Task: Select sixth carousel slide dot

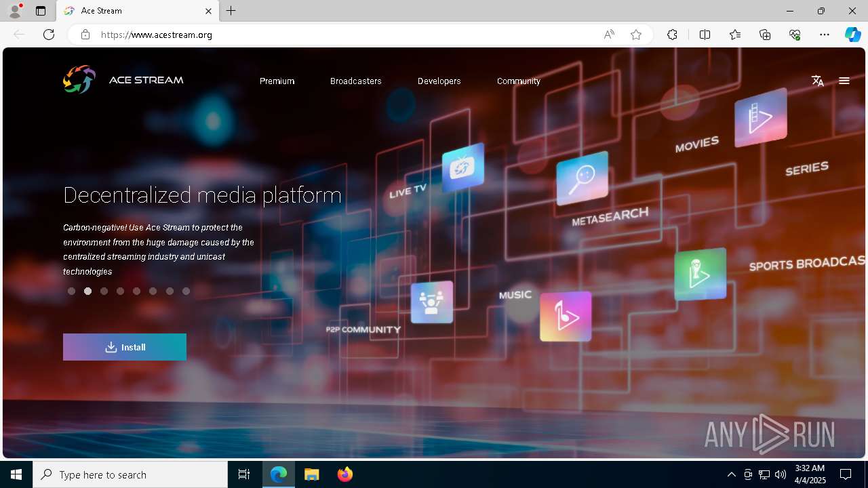Action: click(x=153, y=291)
